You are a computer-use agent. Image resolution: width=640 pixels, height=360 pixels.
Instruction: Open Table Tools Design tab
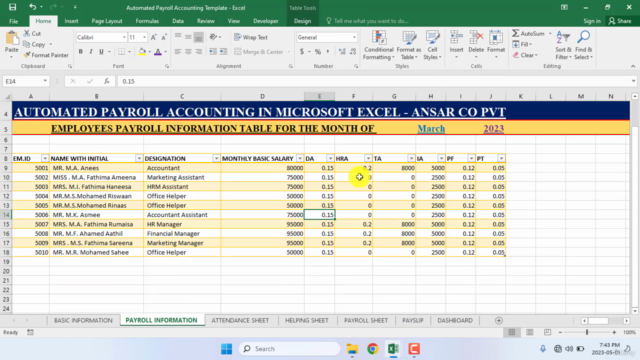tap(302, 21)
